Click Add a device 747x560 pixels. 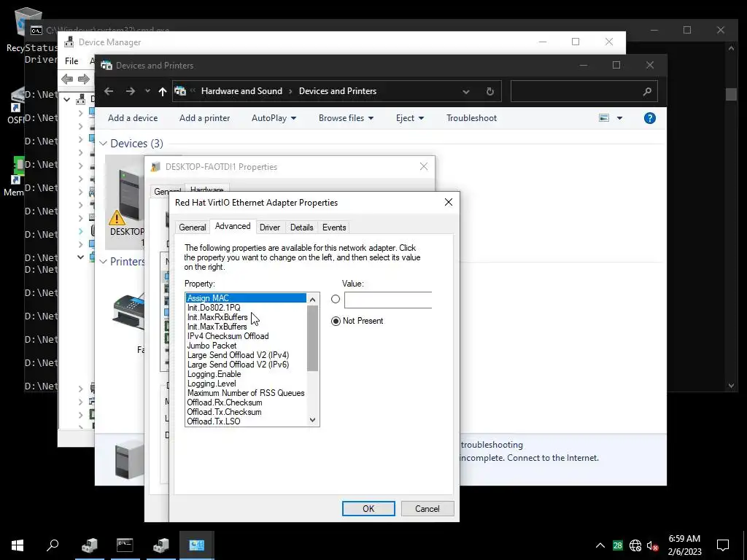133,118
